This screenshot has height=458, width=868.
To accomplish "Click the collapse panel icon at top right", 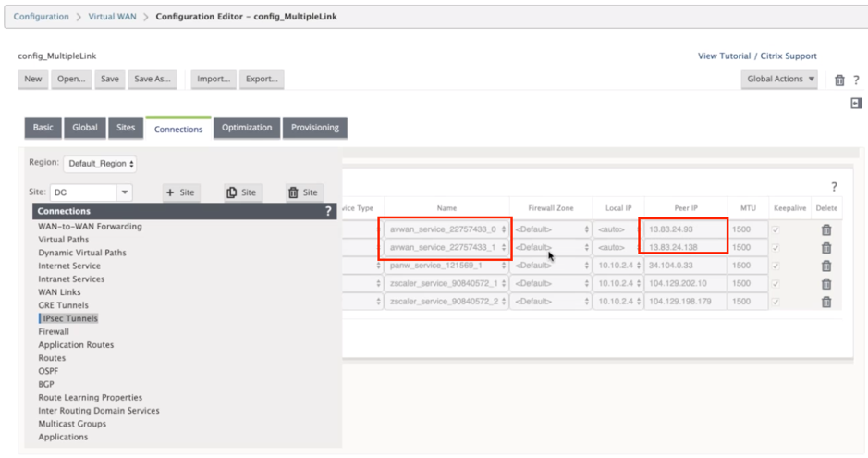I will click(x=856, y=104).
